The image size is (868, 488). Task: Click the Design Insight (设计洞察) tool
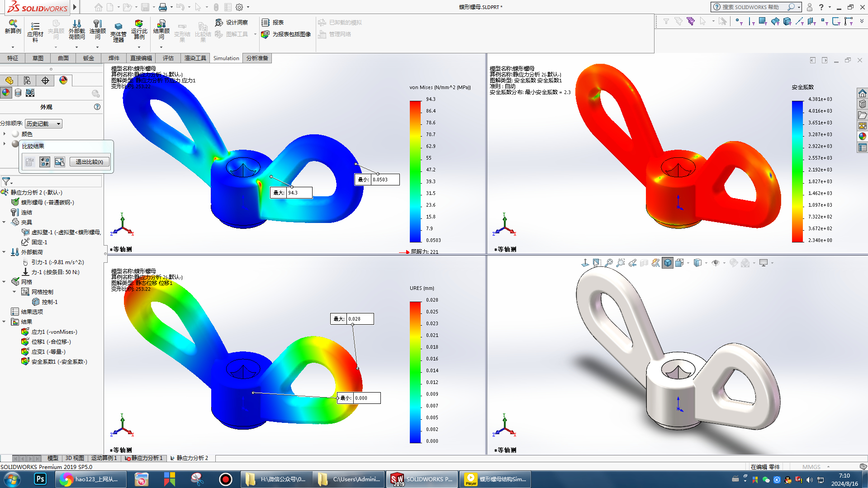(x=232, y=22)
